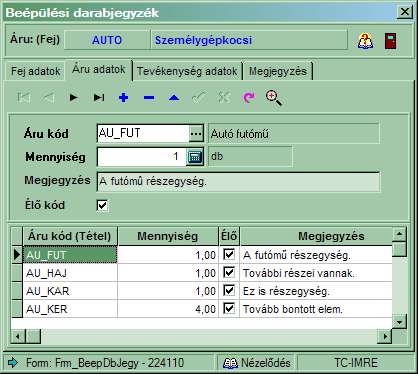Select AU_KAR row in grid

[70, 291]
